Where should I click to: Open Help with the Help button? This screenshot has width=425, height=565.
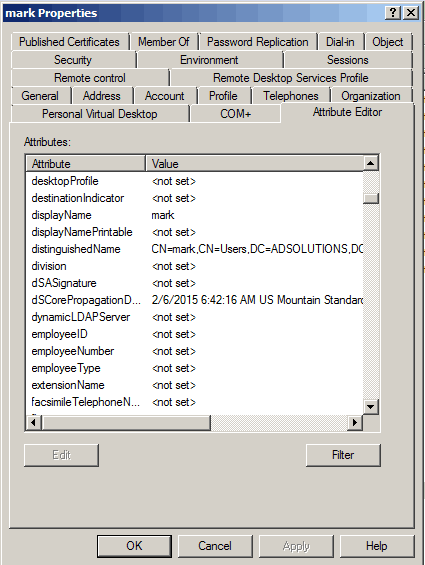[x=377, y=546]
